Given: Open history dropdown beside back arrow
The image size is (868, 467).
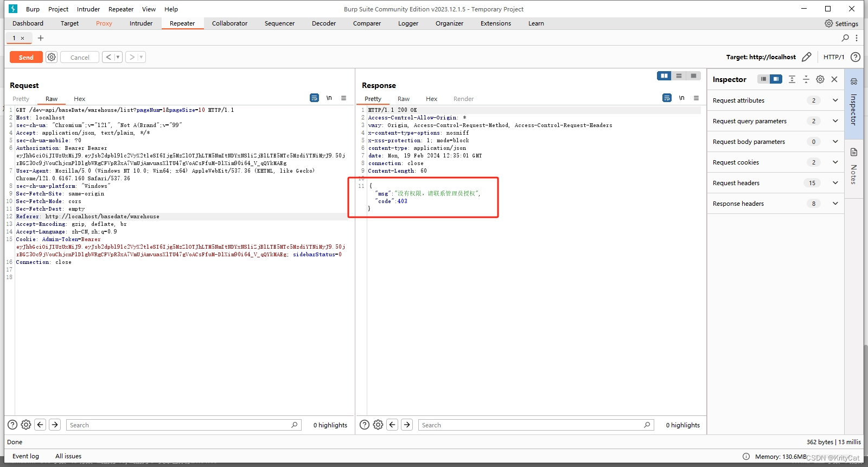Looking at the screenshot, I should coord(118,57).
